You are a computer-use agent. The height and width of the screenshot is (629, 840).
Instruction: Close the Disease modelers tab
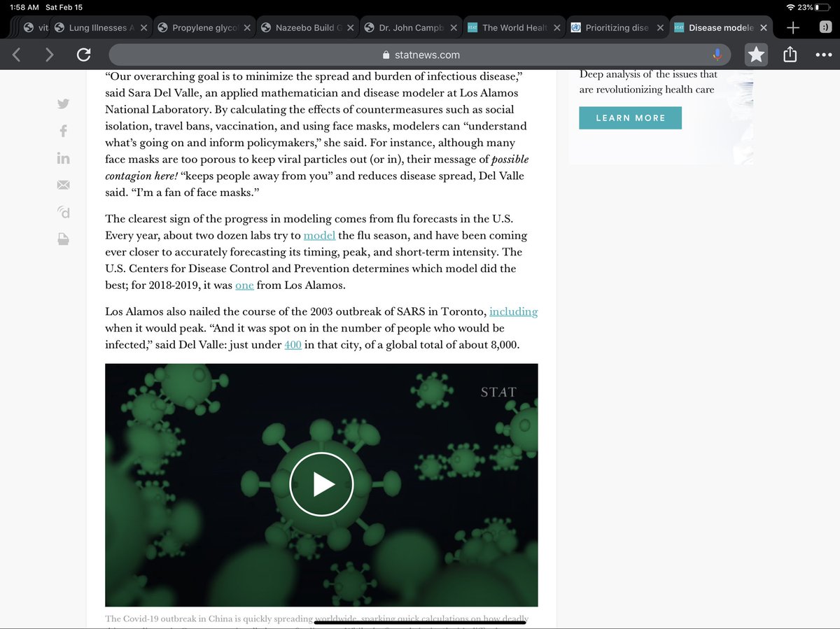tap(764, 28)
